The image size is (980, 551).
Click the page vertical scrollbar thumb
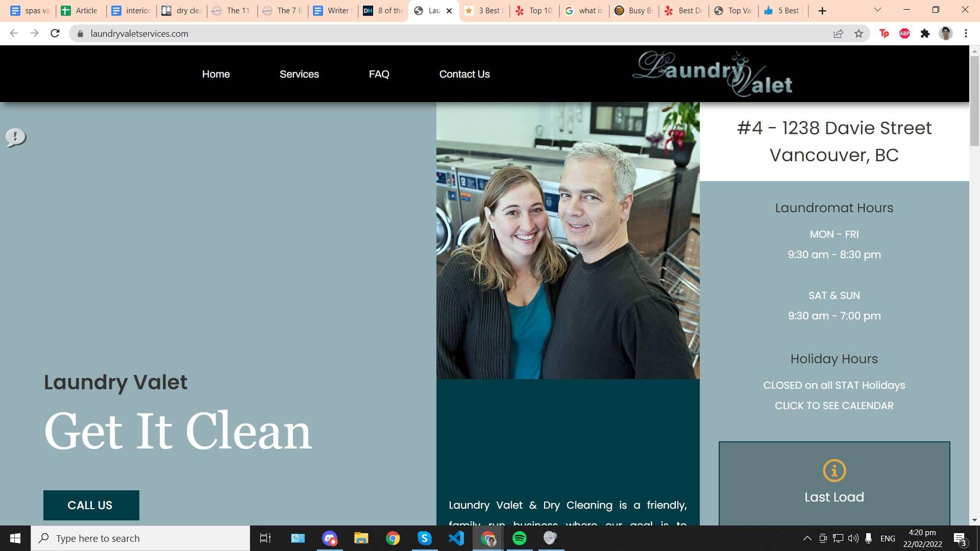[974, 101]
